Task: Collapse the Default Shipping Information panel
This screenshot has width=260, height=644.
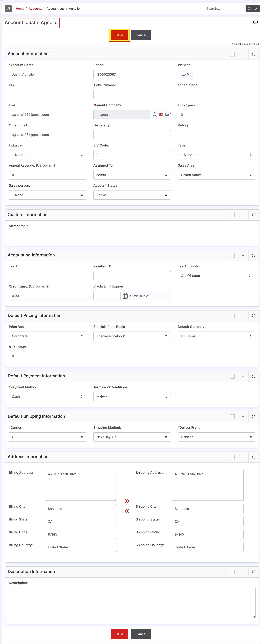Action: (x=243, y=416)
